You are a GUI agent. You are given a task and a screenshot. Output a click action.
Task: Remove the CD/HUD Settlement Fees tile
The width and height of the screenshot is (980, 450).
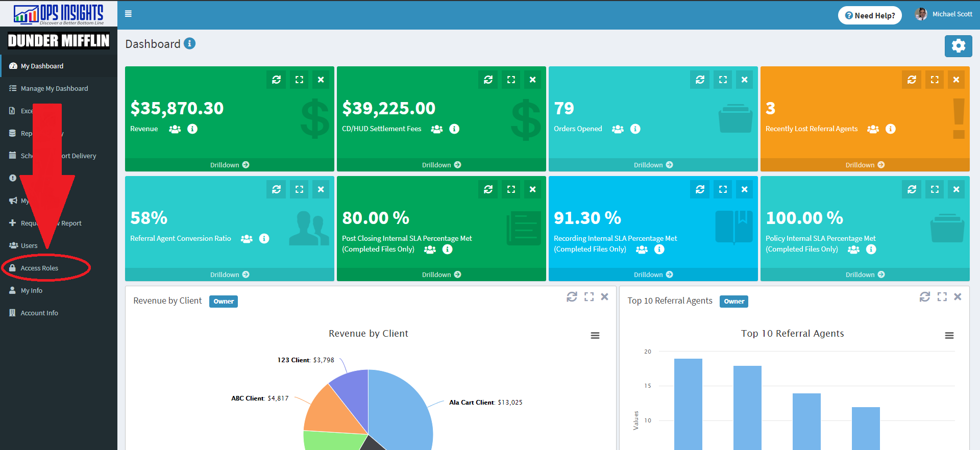532,80
